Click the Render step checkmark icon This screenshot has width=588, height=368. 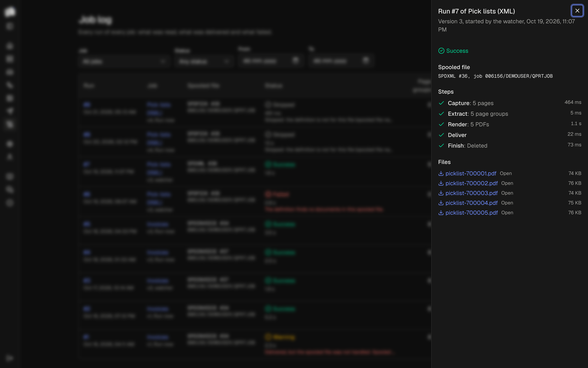441,124
